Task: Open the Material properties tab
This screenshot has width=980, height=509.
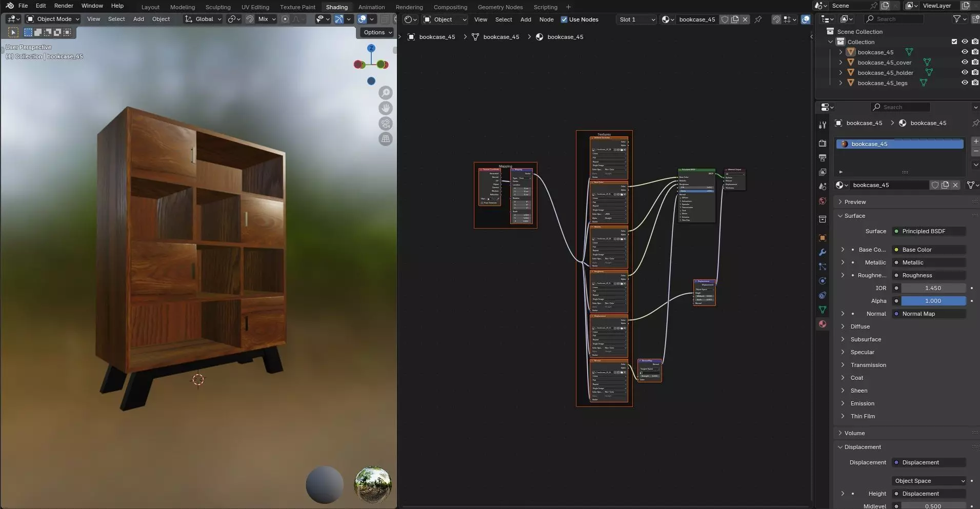Action: (823, 324)
